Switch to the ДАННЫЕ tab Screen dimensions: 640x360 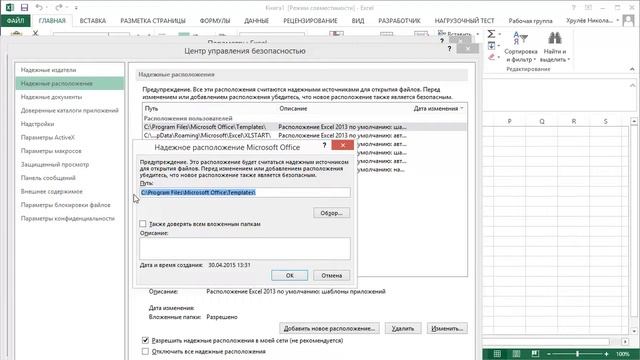[256, 21]
